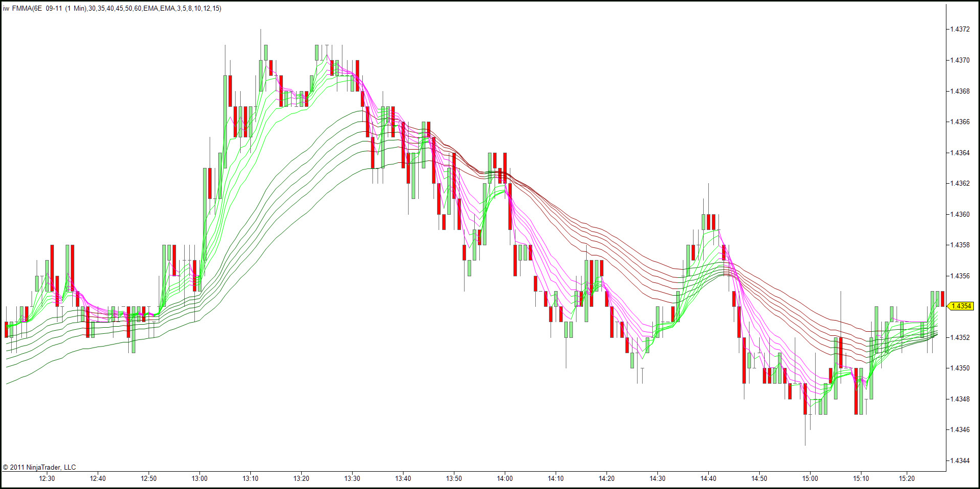Viewport: 980px width, 489px height.
Task: Click the 1.4350 price axis label
Action: point(960,368)
